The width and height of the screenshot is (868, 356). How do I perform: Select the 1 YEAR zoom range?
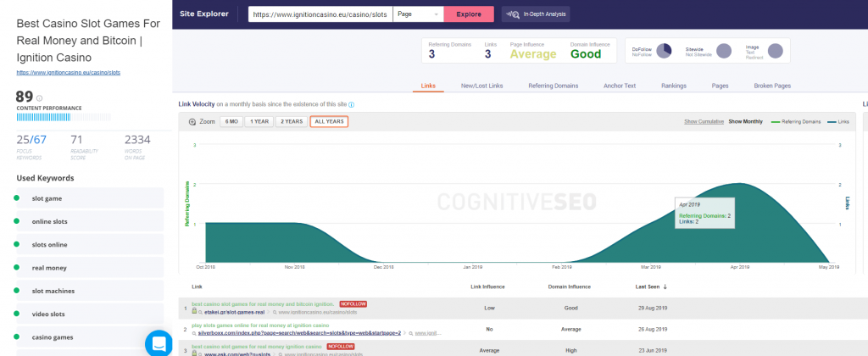259,122
